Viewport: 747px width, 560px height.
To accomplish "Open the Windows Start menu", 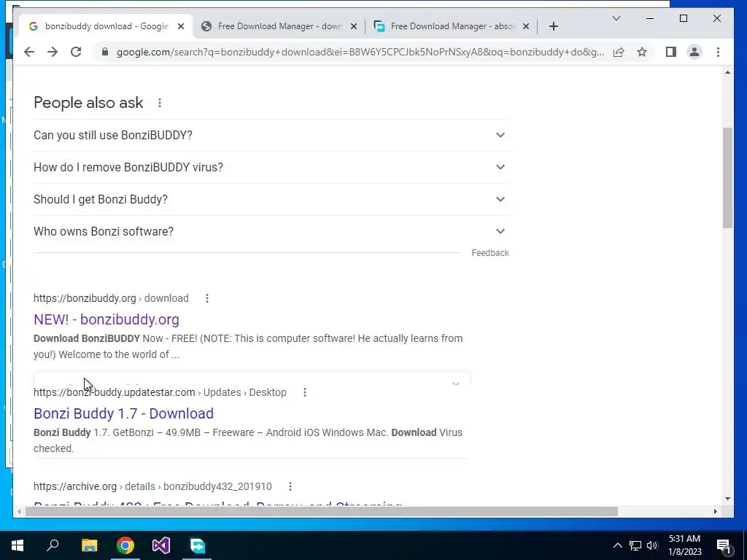I will point(18,545).
